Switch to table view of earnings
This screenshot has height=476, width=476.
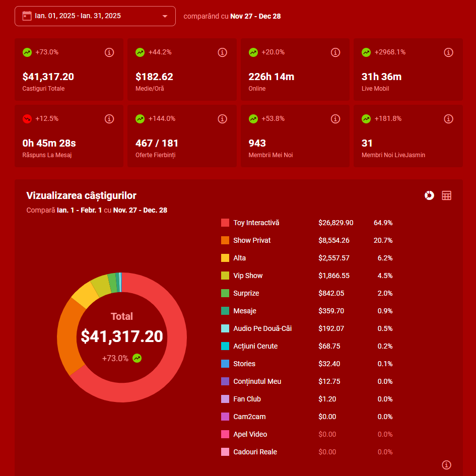pos(446,195)
